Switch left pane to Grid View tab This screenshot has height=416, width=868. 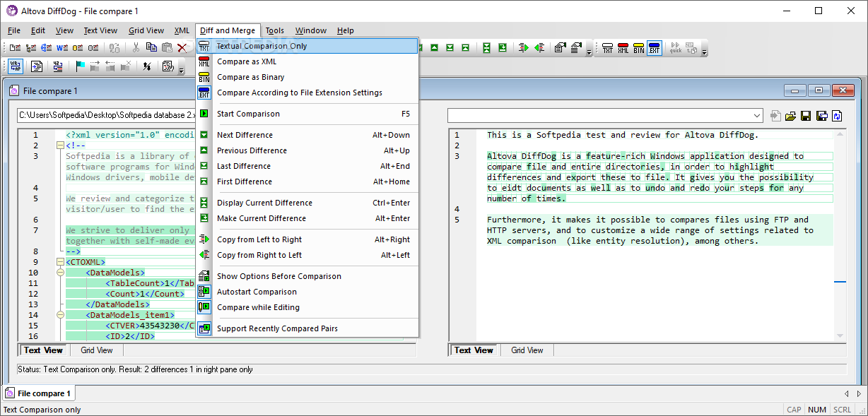[x=97, y=350]
